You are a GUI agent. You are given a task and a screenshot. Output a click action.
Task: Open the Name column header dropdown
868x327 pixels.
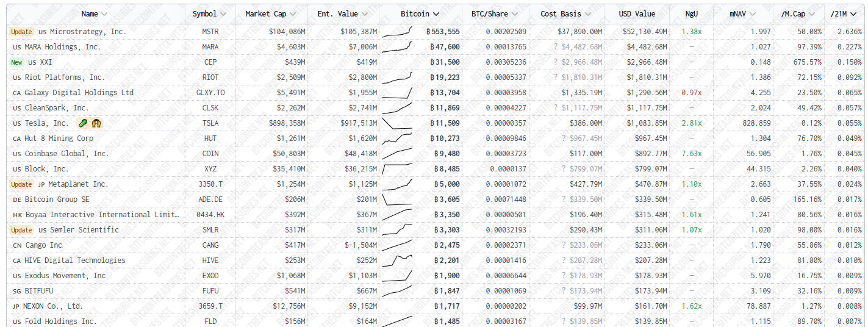(104, 14)
